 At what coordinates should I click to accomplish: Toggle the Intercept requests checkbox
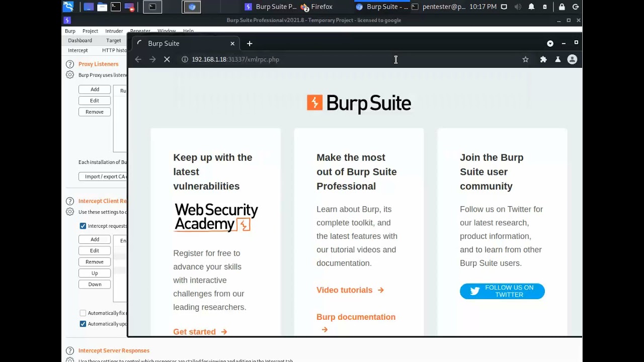pyautogui.click(x=83, y=226)
